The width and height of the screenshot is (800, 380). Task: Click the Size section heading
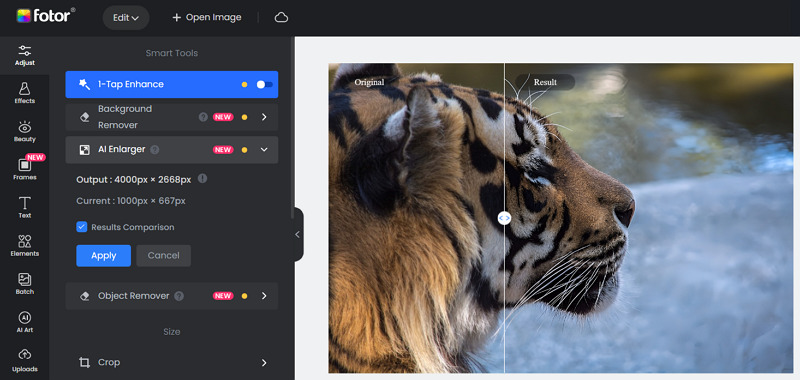[x=171, y=332]
